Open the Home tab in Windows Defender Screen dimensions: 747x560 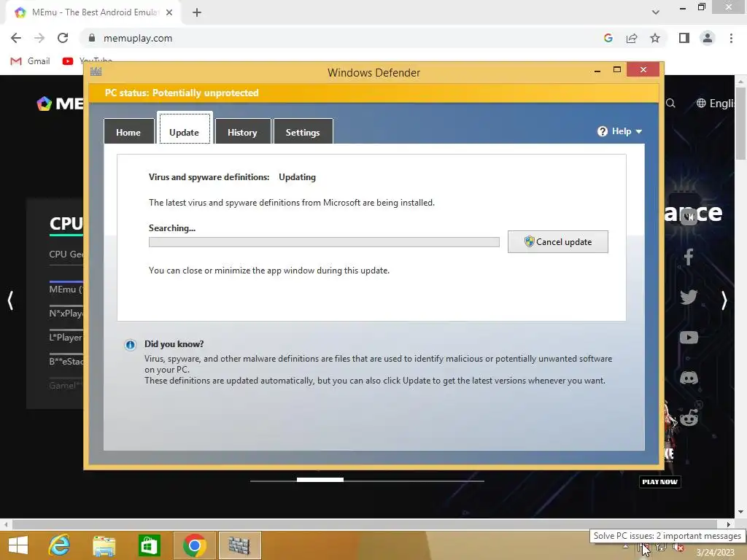[x=128, y=132]
